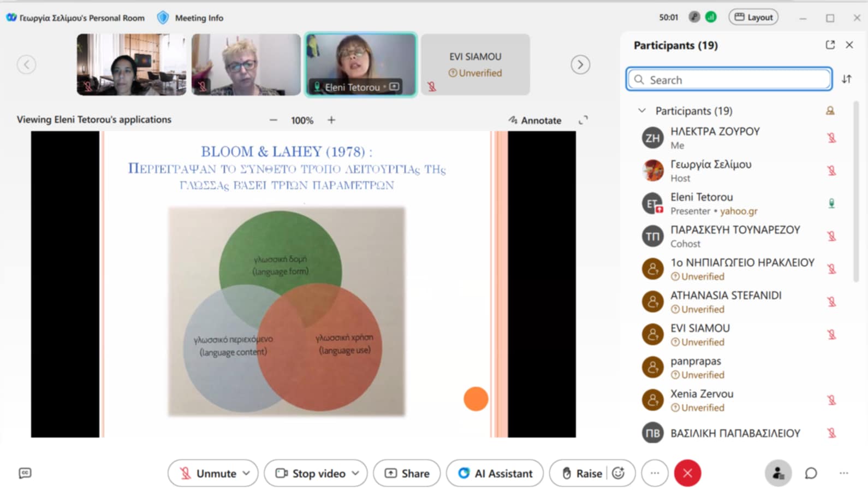Toggle Raise hand

coord(582,473)
